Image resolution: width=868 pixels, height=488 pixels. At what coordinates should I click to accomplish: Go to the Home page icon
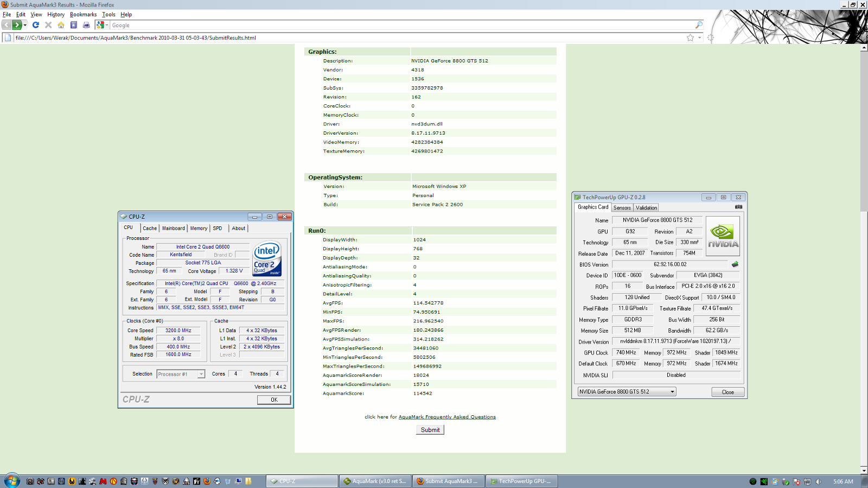tap(61, 25)
